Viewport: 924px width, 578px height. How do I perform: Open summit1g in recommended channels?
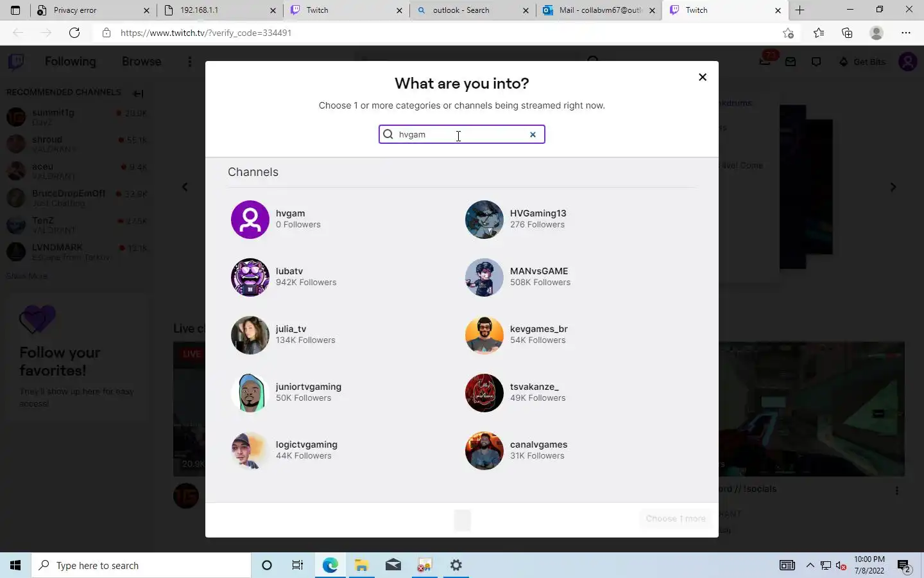click(x=77, y=117)
